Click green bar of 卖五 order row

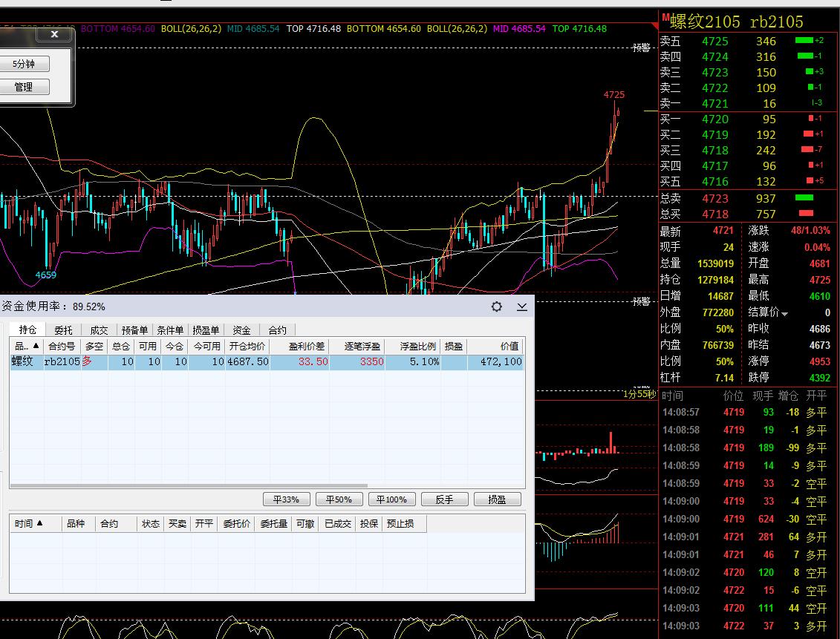click(804, 41)
